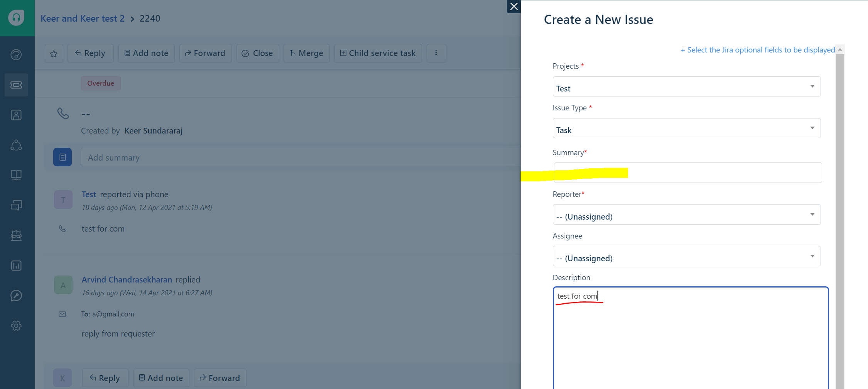This screenshot has width=868, height=389.
Task: Open the social network nodes sidebar icon
Action: click(16, 145)
